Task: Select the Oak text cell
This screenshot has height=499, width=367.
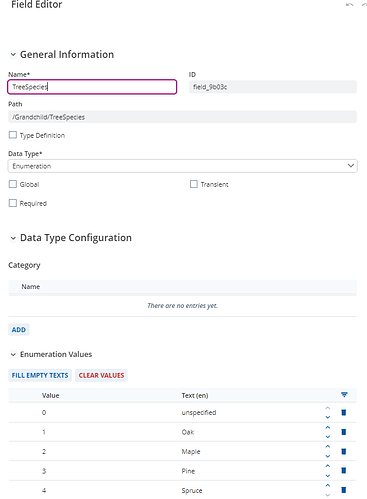Action: [188, 432]
